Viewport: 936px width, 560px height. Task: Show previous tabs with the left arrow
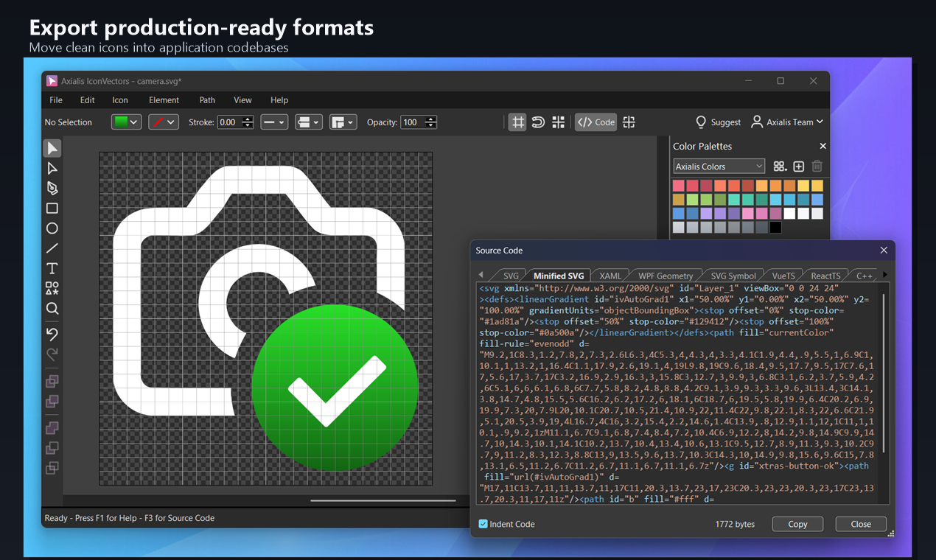pos(481,275)
